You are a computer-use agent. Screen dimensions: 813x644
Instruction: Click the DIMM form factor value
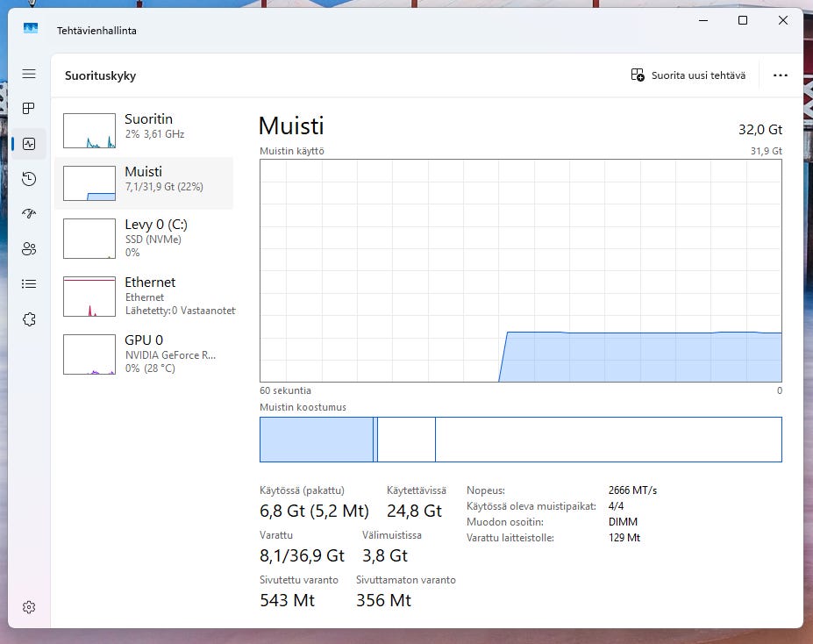point(624,522)
